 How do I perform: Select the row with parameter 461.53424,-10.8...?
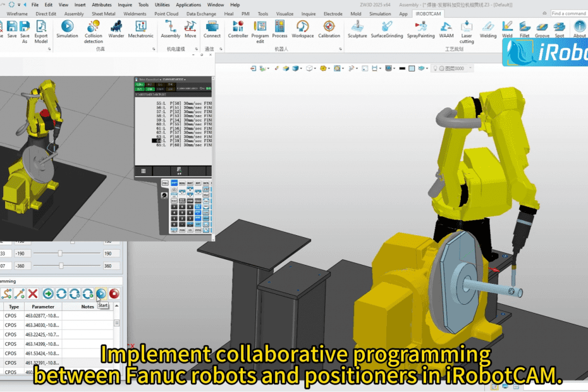(x=57, y=353)
